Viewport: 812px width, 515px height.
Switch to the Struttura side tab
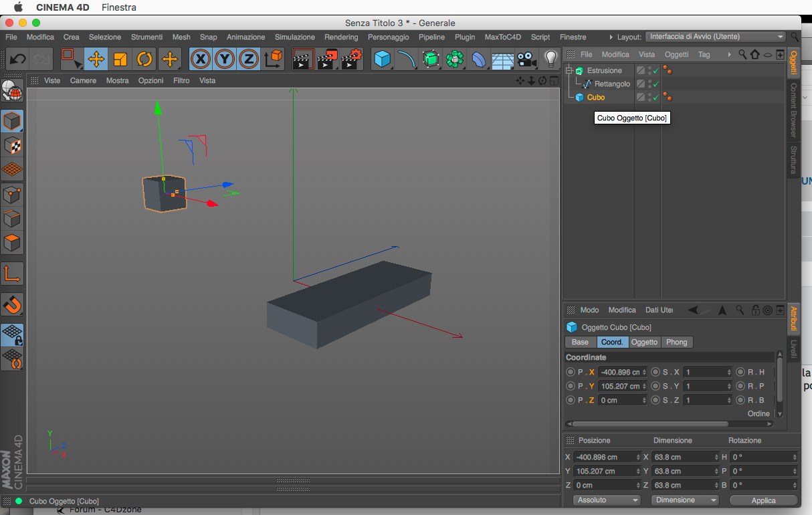click(x=793, y=160)
